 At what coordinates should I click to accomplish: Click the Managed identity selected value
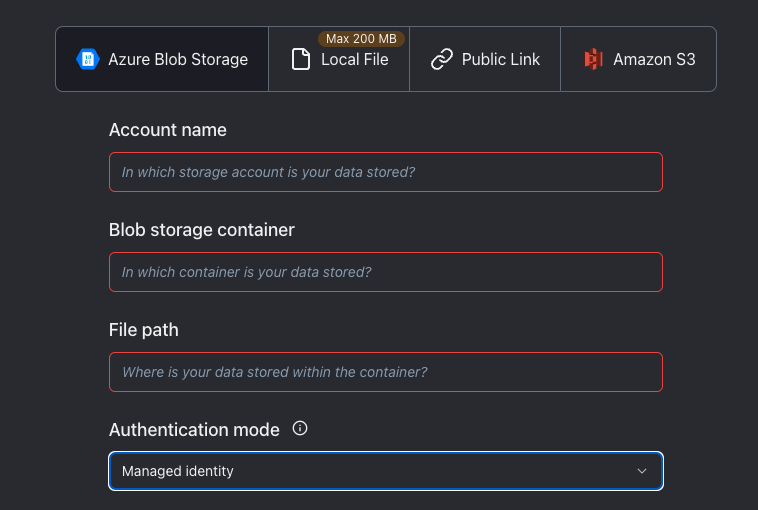click(178, 471)
